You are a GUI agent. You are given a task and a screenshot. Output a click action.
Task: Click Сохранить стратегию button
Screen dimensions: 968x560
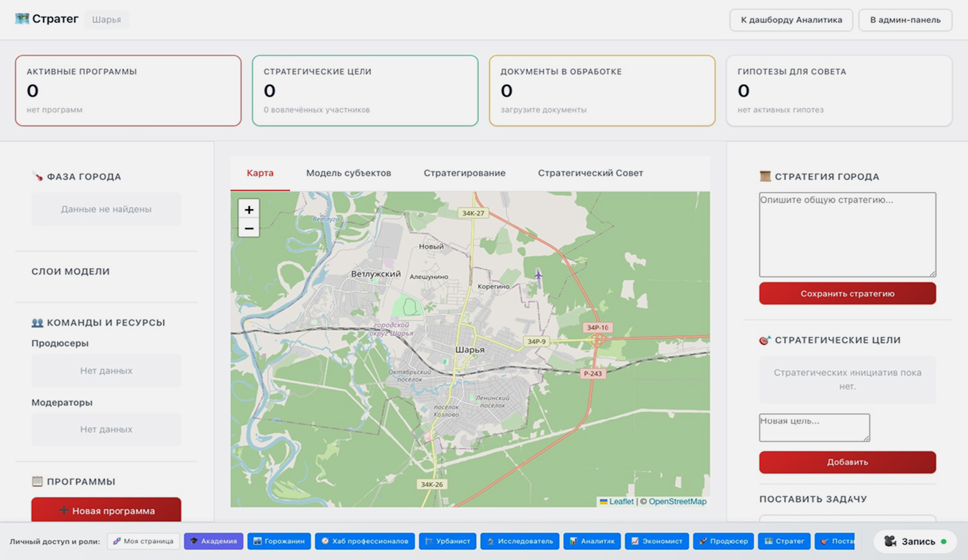click(847, 294)
